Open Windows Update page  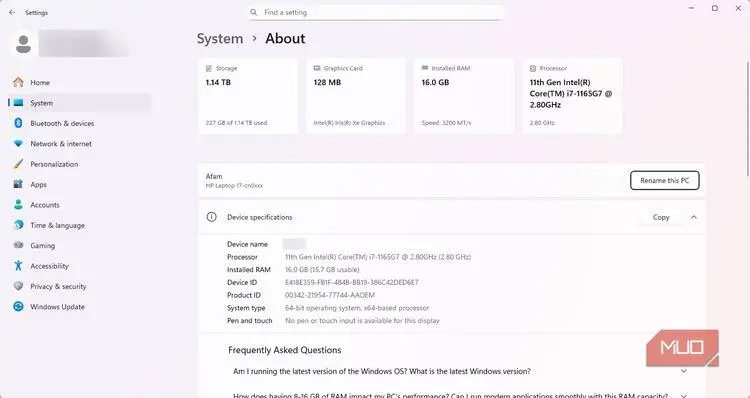coord(79,307)
